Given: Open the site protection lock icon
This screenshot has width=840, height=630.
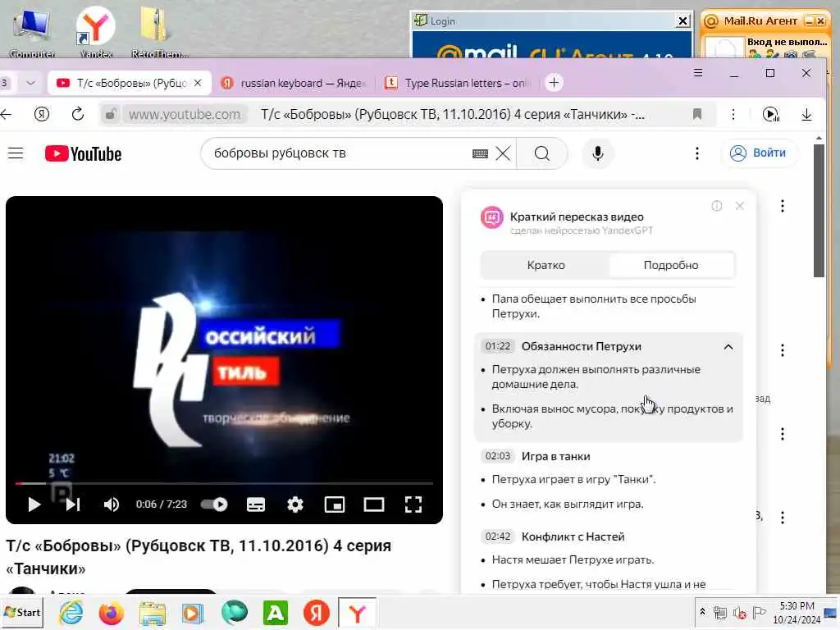Looking at the screenshot, I should pos(111,114).
